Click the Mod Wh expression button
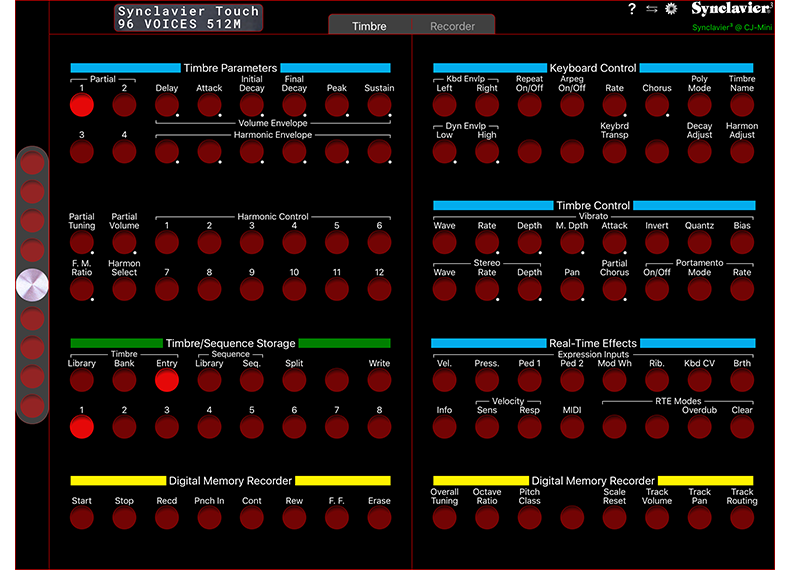Viewport: 790px width, 570px height. (614, 381)
